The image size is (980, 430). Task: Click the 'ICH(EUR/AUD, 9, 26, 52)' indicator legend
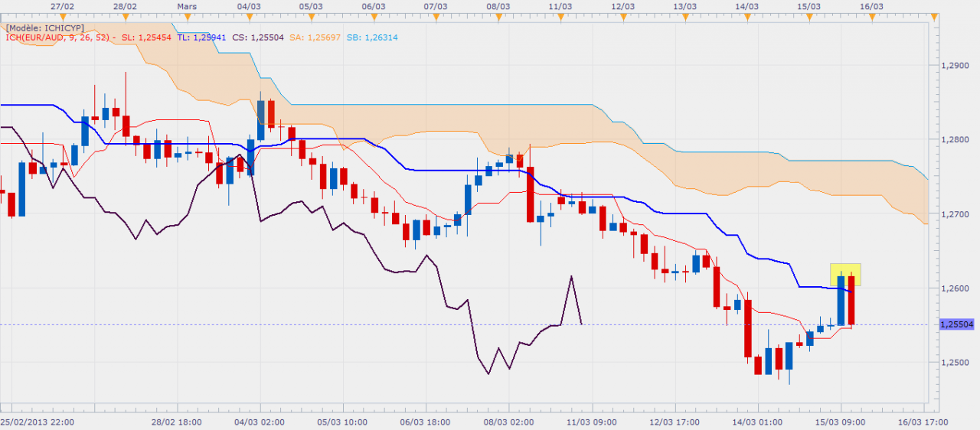pyautogui.click(x=58, y=37)
